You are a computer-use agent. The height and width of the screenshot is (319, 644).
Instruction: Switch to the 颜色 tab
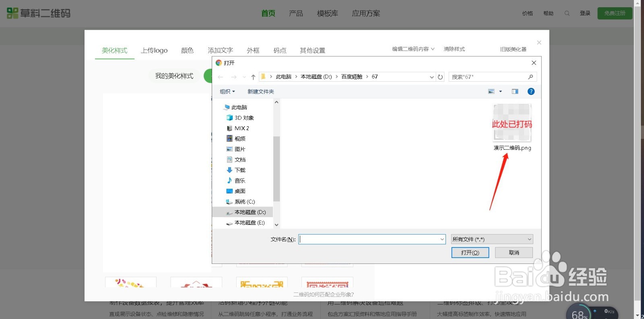[x=187, y=50]
